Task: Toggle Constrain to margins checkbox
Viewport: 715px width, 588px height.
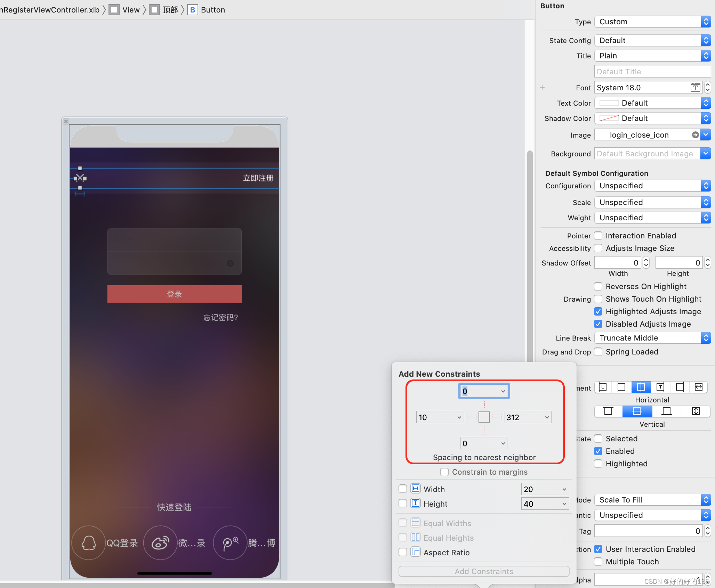Action: point(444,472)
